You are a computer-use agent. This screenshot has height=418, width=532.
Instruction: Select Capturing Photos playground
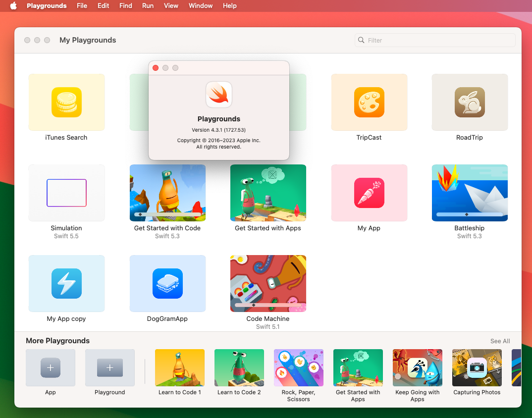[477, 368]
